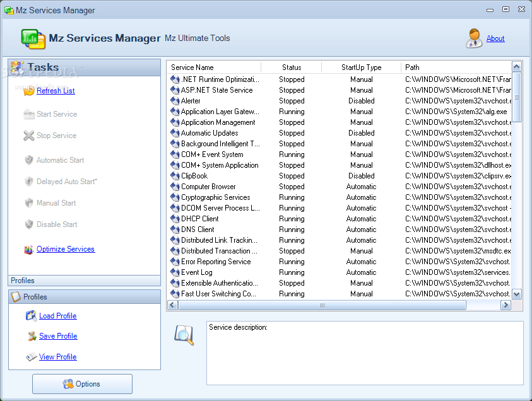
Task: Click the Tasks panel header icon
Action: click(x=17, y=67)
